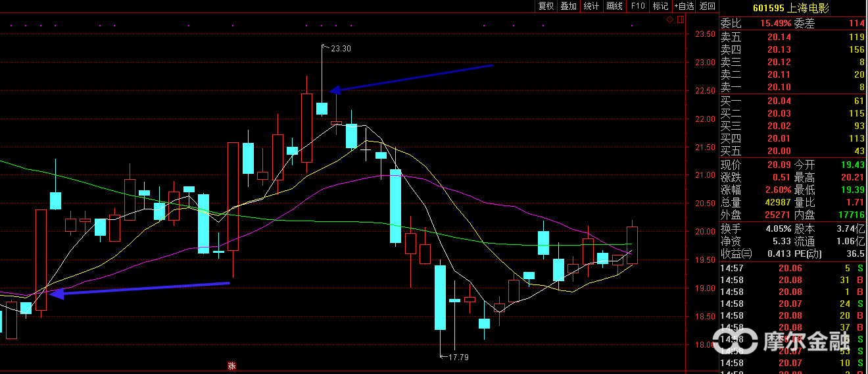
Task: Click the red diamond icon above chart
Action: (x=669, y=20)
